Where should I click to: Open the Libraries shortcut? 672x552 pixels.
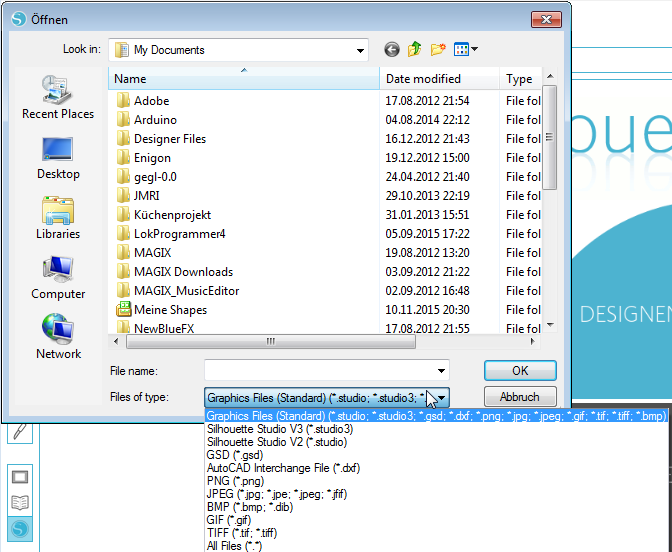pos(58,218)
